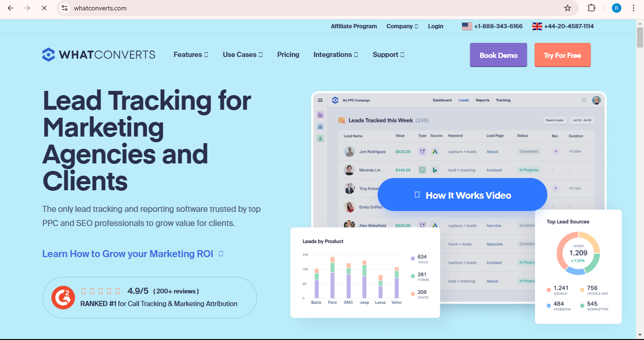The image size is (644, 340).
Task: Expand the Use Cases dropdown
Action: [242, 55]
